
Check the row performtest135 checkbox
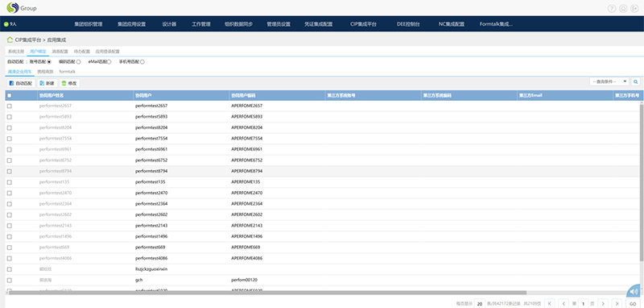point(10,181)
